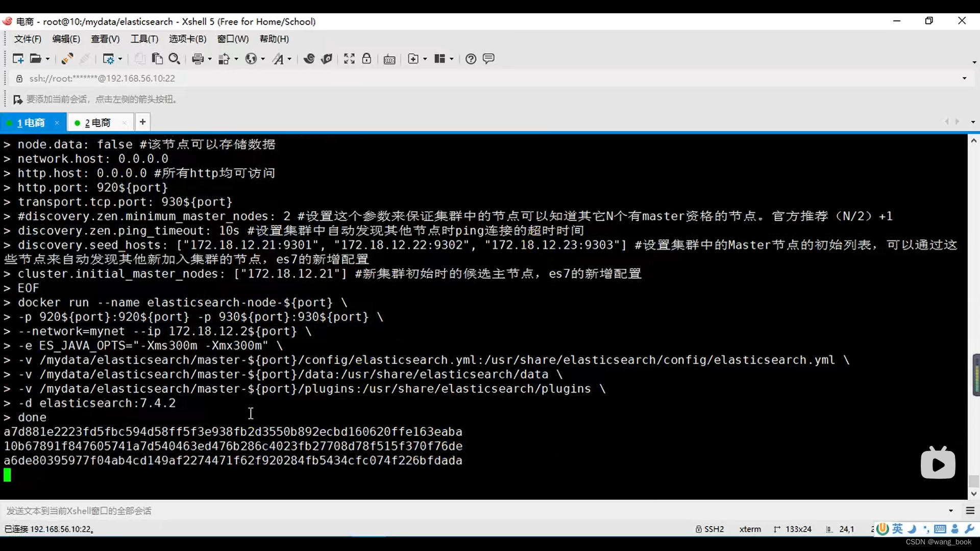The height and width of the screenshot is (551, 980).
Task: Click the Find magnifier icon
Action: point(174,59)
